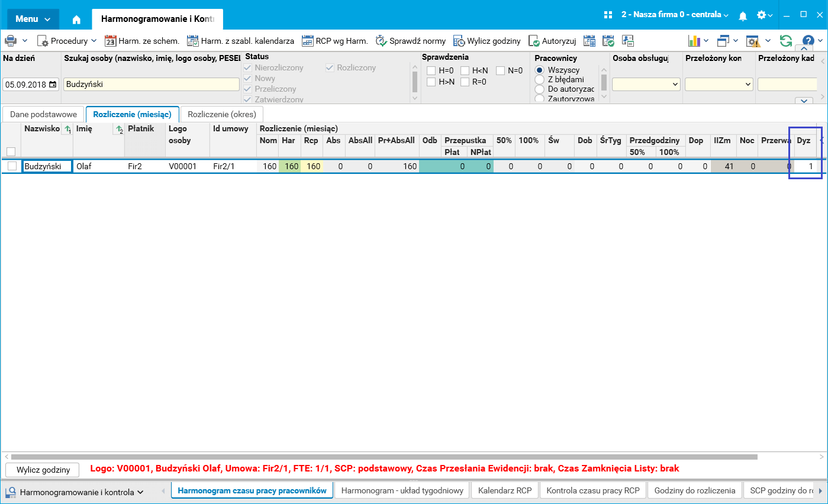This screenshot has width=828, height=504.
Task: Open the notifications bell icon
Action: 743,15
